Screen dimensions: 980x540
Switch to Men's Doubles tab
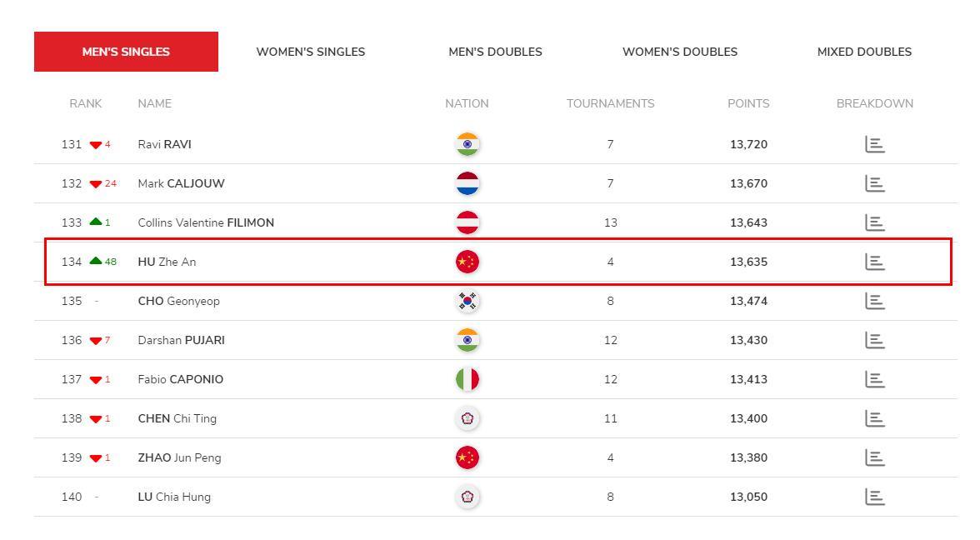coord(495,52)
